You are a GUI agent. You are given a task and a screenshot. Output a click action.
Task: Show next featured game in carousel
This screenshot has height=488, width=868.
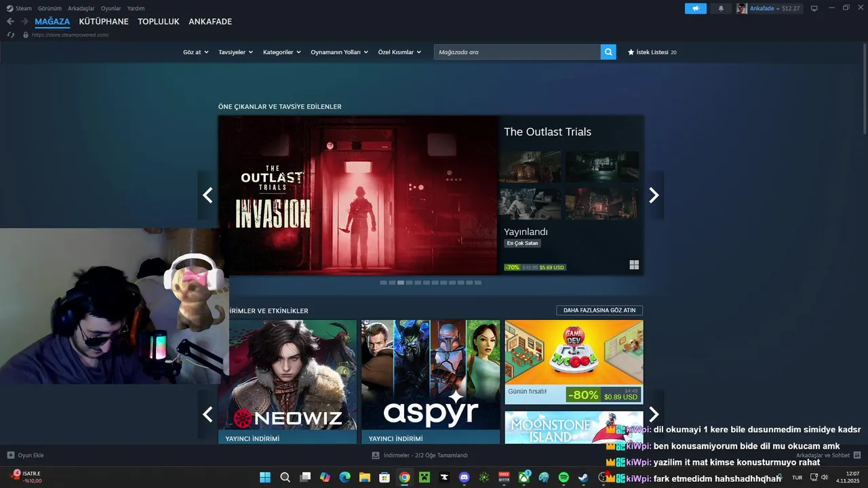pyautogui.click(x=654, y=195)
